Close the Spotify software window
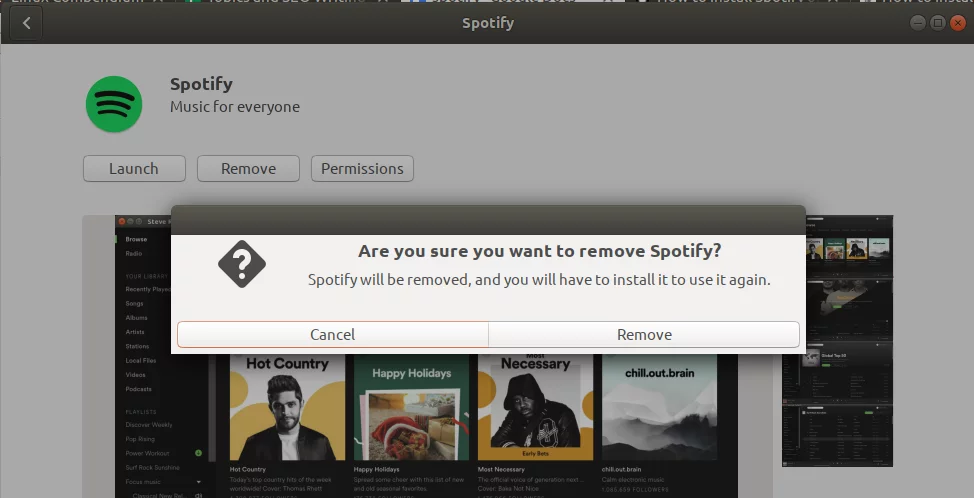 tap(958, 23)
